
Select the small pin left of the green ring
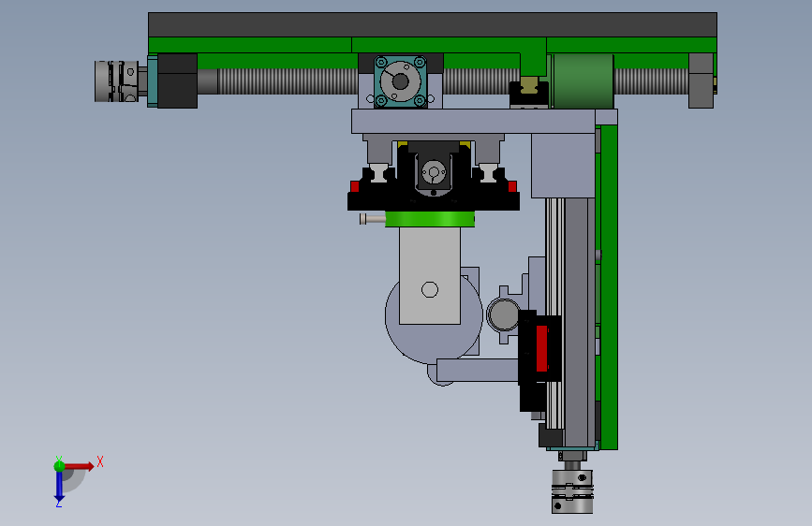point(373,220)
